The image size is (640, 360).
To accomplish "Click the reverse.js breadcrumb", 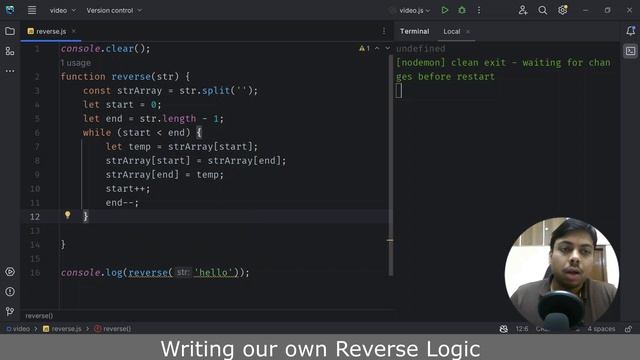I will [62, 329].
